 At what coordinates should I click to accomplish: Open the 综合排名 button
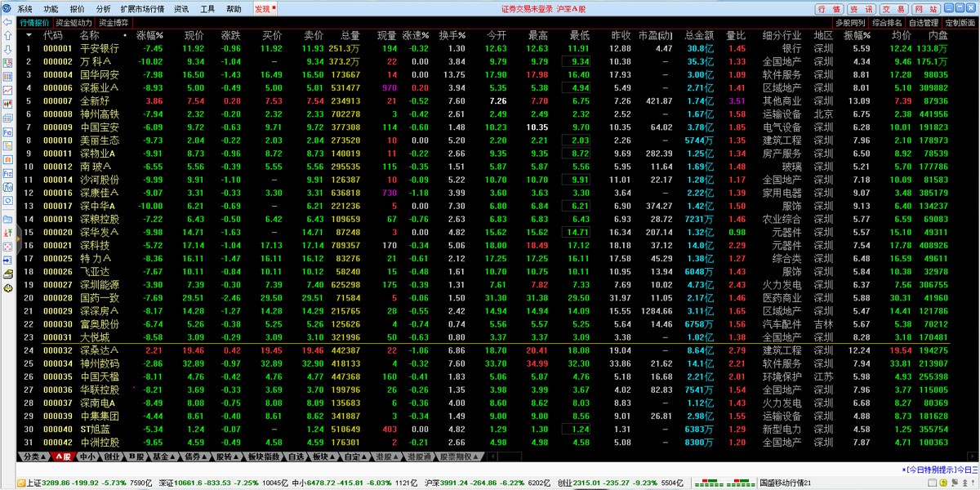coord(887,23)
